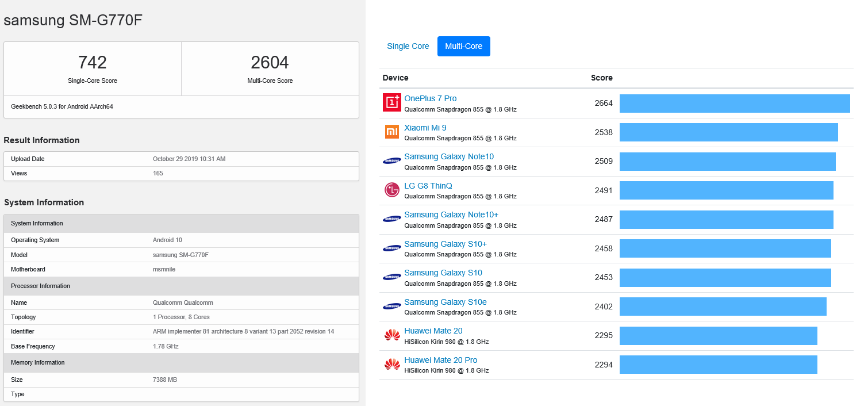Click Huawei logo beside Mate 20 Pro
868x406 pixels.
coord(391,364)
